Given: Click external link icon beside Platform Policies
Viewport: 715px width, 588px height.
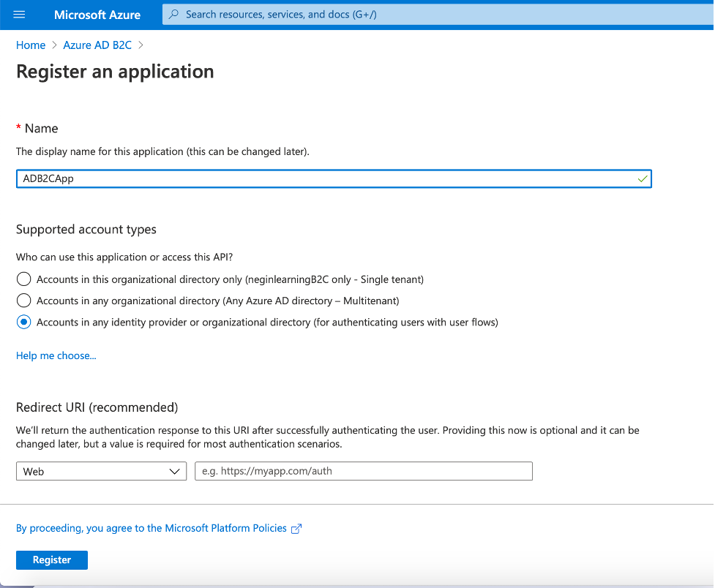Looking at the screenshot, I should (296, 529).
